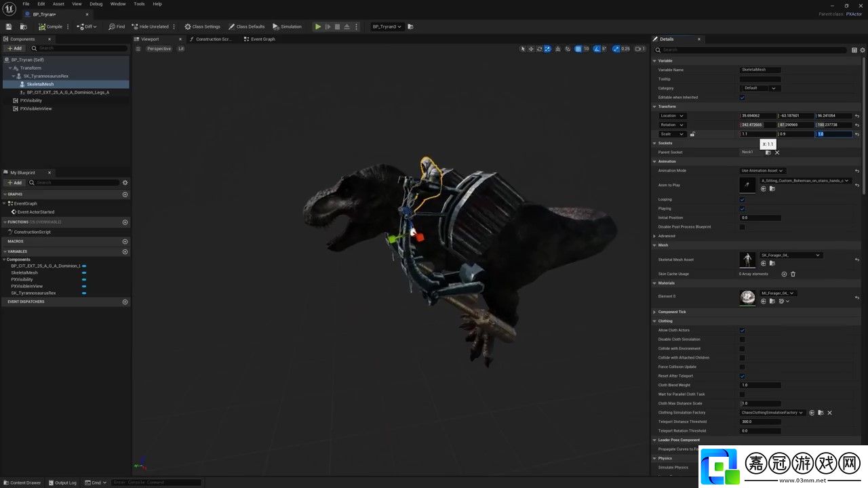868x488 pixels.
Task: Toggle the Editable when Inherited checkbox
Action: coord(742,98)
